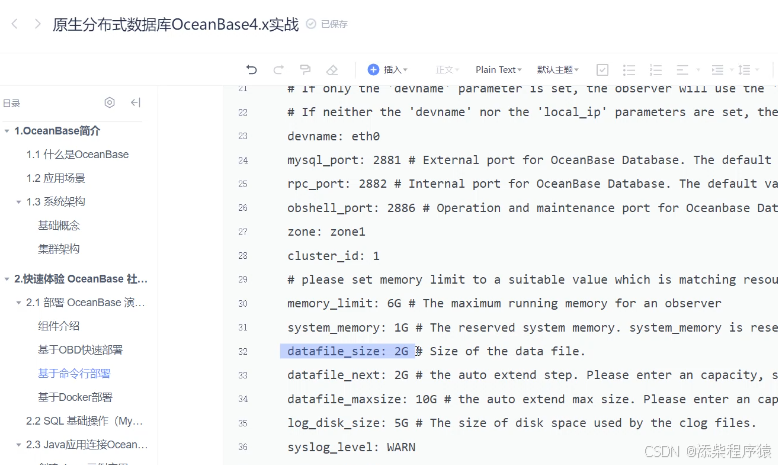778x465 pixels.
Task: Click line number 32 in gutter
Action: coord(243,352)
